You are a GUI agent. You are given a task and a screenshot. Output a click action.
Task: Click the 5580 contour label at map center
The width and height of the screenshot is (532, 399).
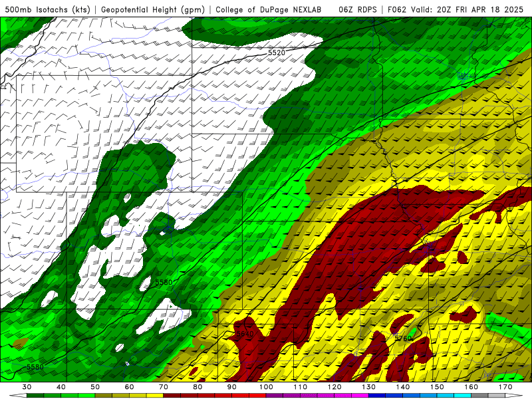tap(164, 282)
